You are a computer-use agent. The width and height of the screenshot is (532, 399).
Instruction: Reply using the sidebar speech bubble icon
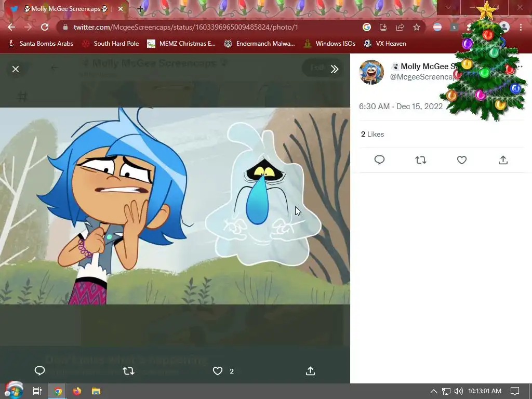tap(379, 160)
